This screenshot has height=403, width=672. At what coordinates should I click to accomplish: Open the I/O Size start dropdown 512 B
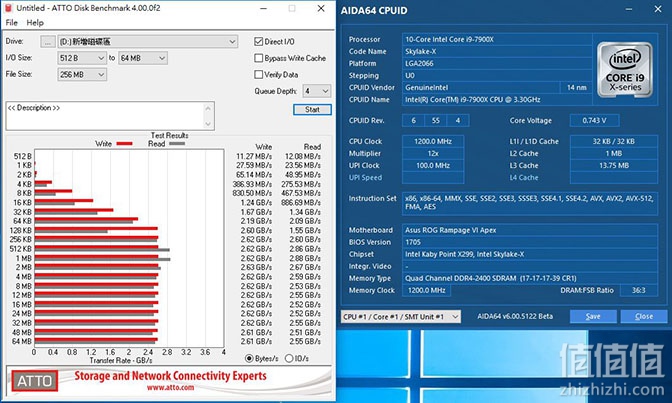pyautogui.click(x=82, y=58)
